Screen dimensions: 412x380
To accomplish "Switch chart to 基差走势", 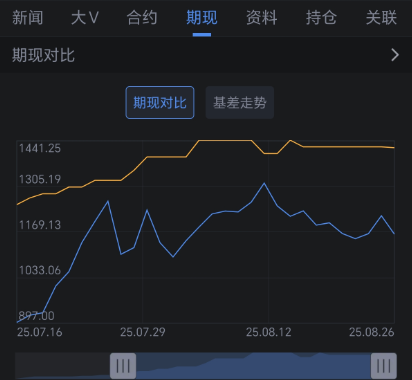I will [240, 102].
